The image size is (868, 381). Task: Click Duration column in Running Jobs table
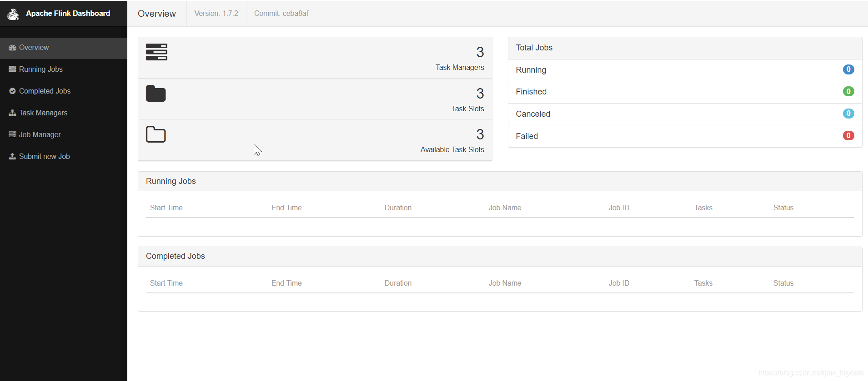[x=398, y=208]
